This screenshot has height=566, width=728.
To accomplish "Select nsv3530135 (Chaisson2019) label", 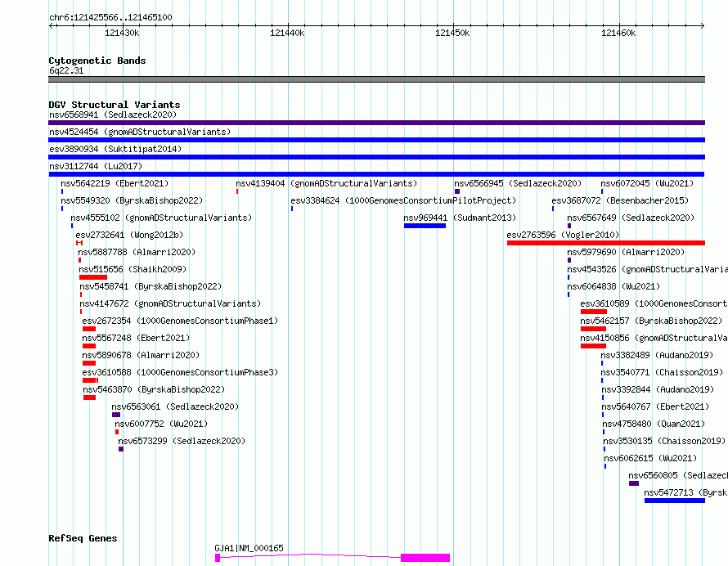I will [x=664, y=441].
